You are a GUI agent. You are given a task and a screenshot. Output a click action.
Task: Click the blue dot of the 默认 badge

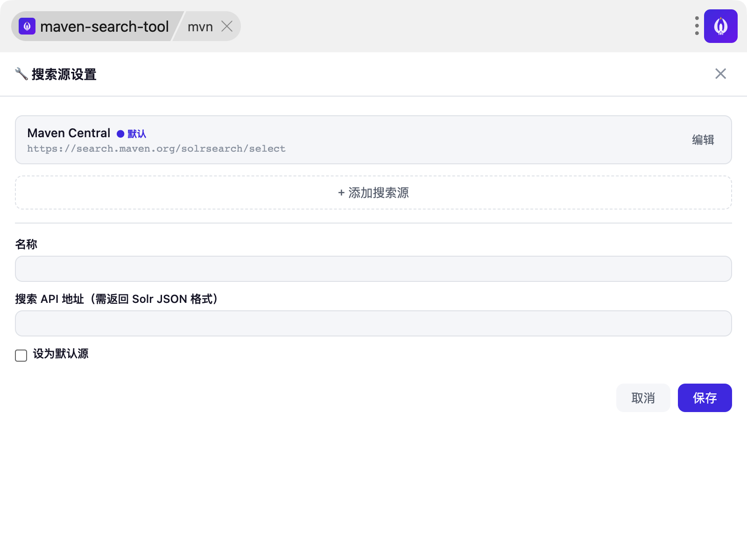point(120,134)
